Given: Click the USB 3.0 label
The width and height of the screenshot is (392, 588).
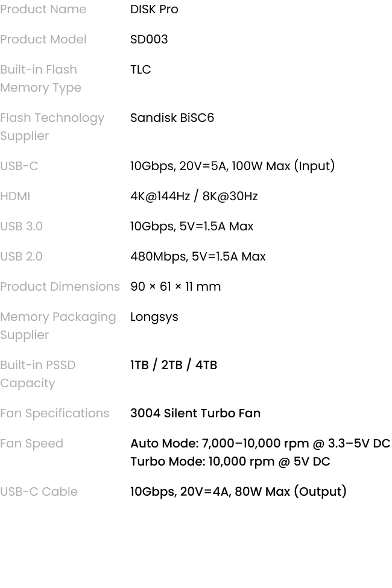Looking at the screenshot, I should 21,226.
